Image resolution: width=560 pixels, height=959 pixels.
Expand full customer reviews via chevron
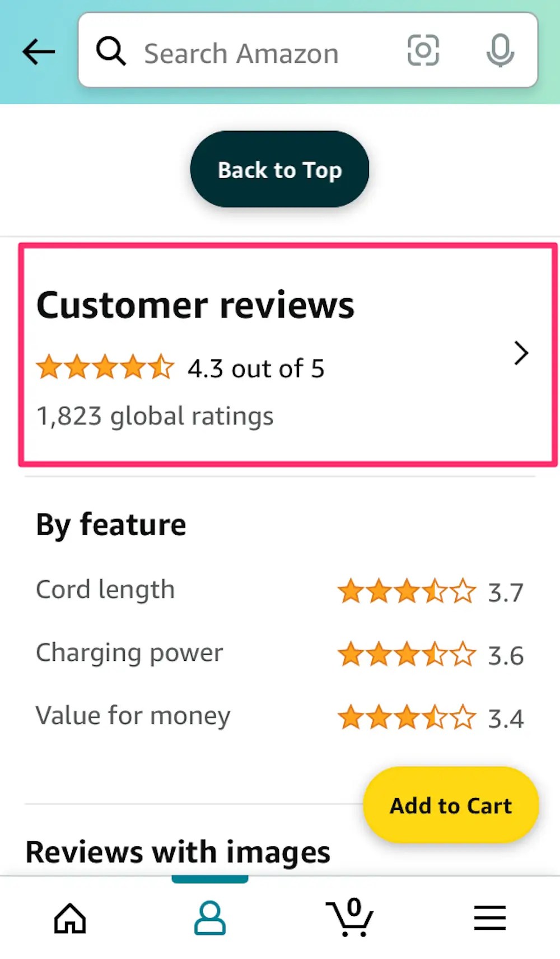522,353
